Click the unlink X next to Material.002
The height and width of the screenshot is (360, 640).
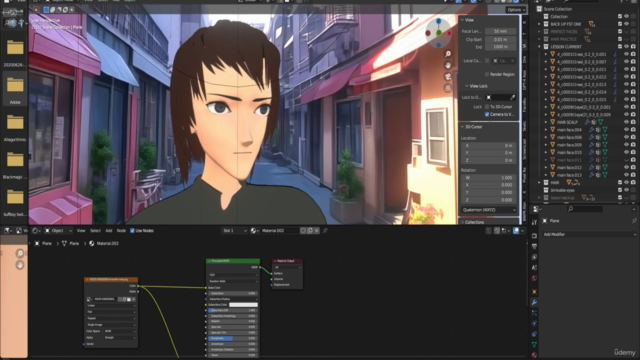pos(316,231)
